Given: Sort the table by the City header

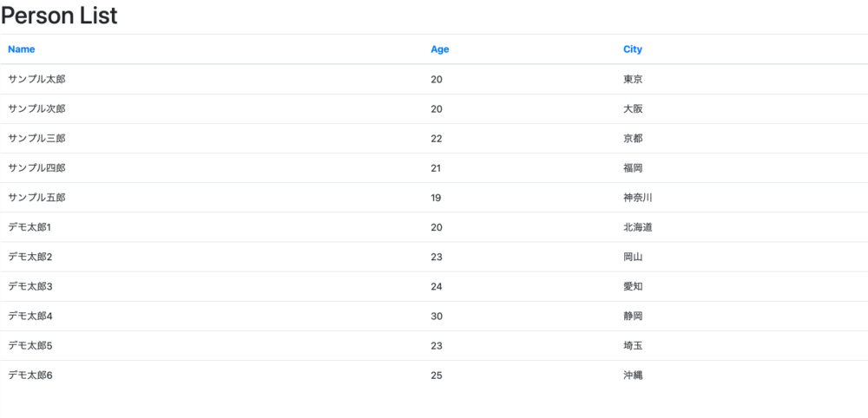Looking at the screenshot, I should (633, 49).
